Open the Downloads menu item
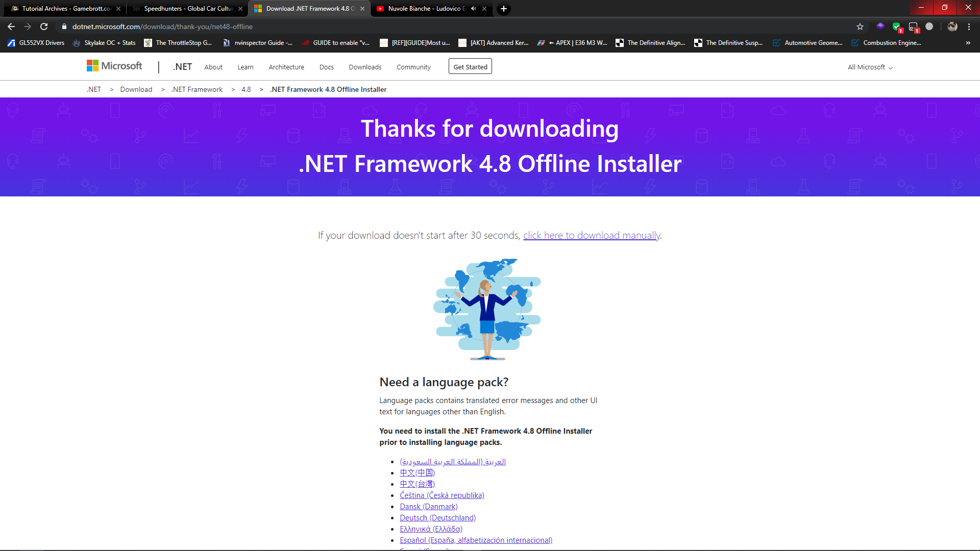This screenshot has height=551, width=980. tap(365, 67)
